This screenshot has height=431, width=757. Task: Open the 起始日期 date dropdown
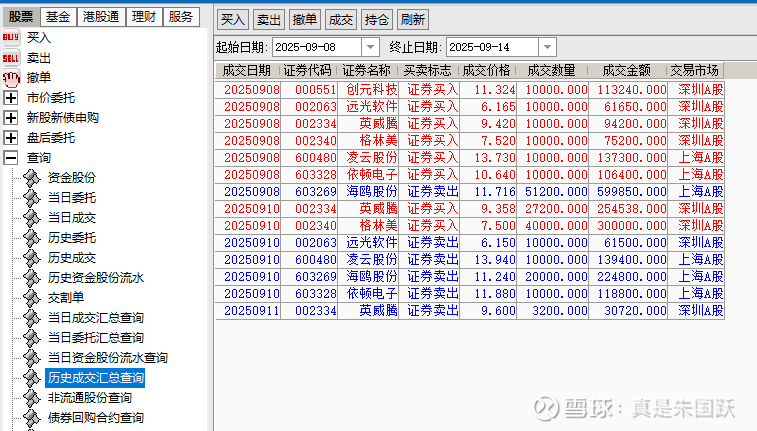pos(370,47)
